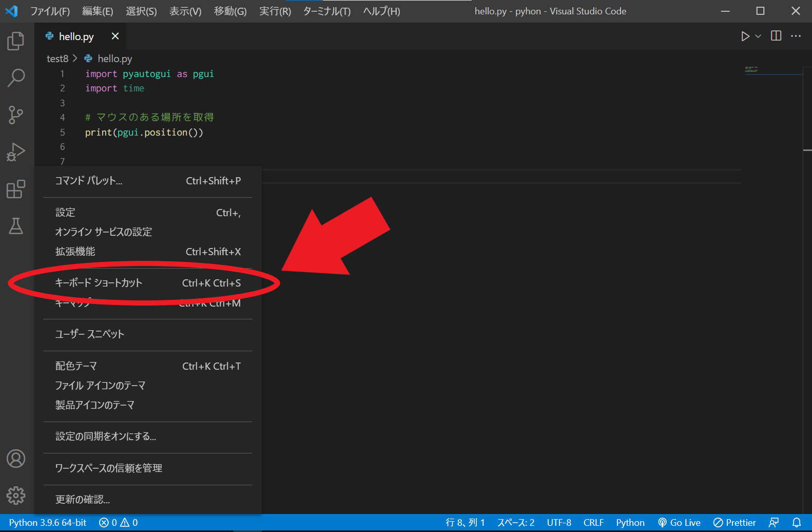This screenshot has height=532, width=812.
Task: Click UTF-8 encoding status
Action: (x=559, y=523)
